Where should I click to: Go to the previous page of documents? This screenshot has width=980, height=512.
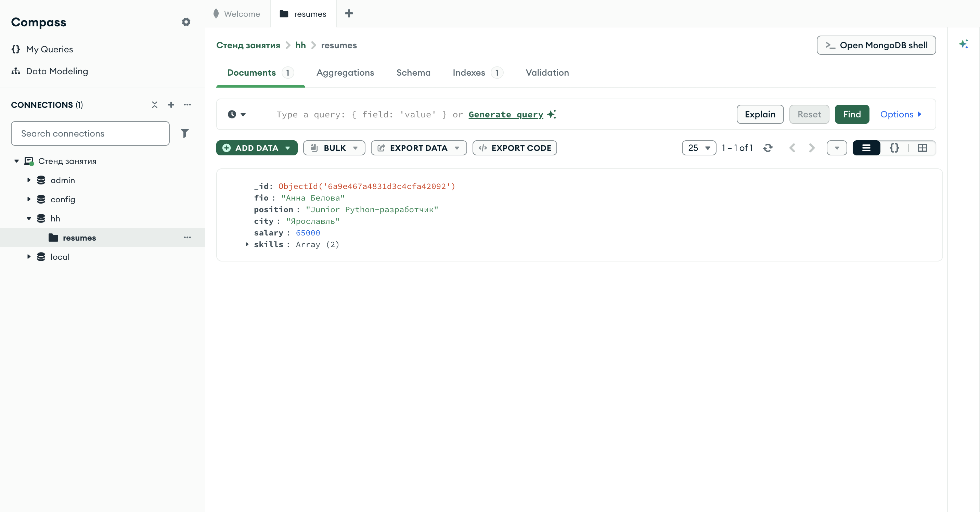point(792,148)
